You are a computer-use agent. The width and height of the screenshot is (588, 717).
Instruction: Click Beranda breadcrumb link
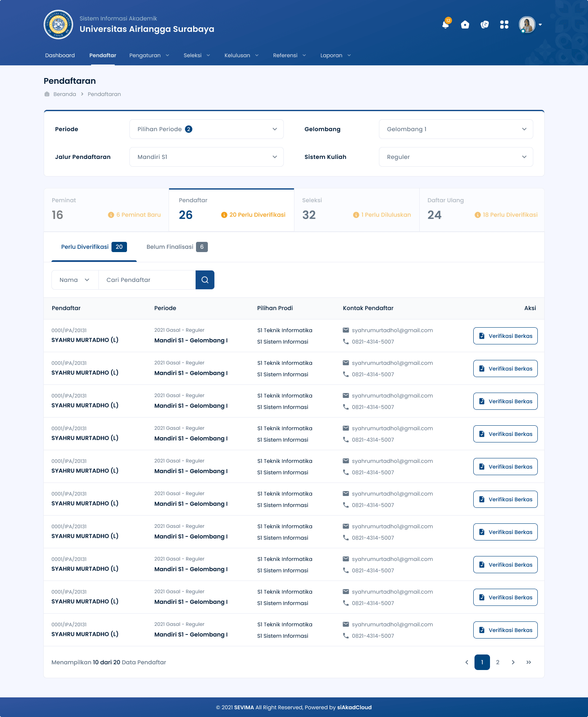65,94
